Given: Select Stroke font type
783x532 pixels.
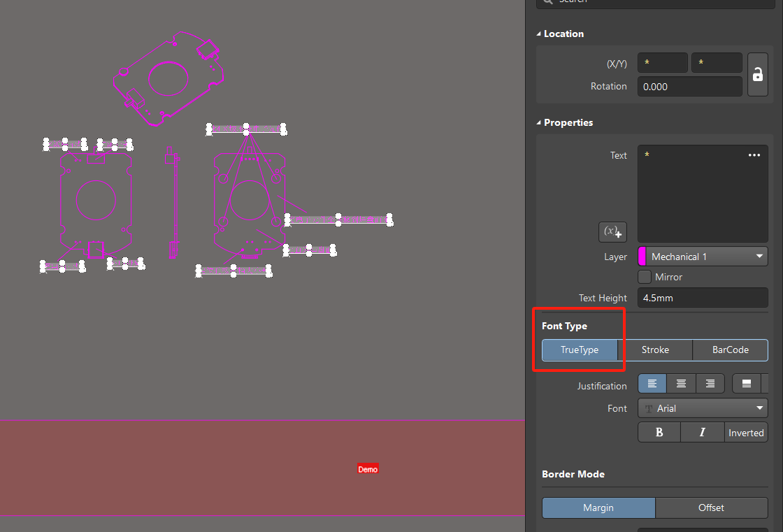Looking at the screenshot, I should 655,350.
